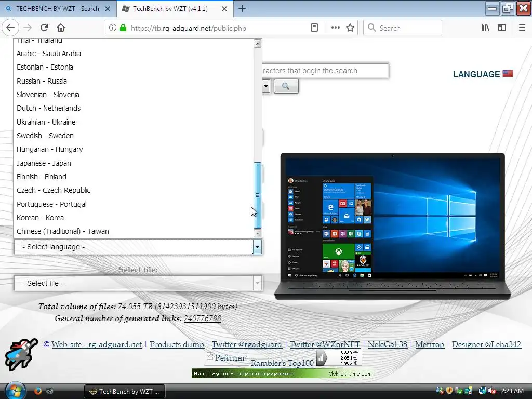Click the language list scrollbar thumb
This screenshot has height=399, width=532.
pyautogui.click(x=258, y=195)
